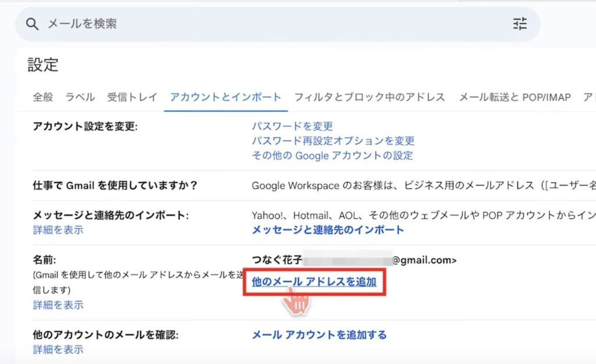Viewport: 596px width, 364px height.
Task: Switch to the 全般 tab
Action: pyautogui.click(x=42, y=97)
